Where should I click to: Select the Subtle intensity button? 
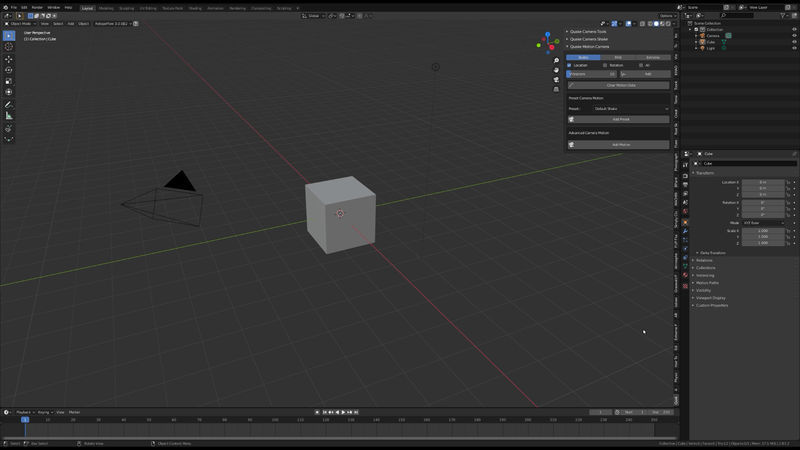[x=583, y=58]
